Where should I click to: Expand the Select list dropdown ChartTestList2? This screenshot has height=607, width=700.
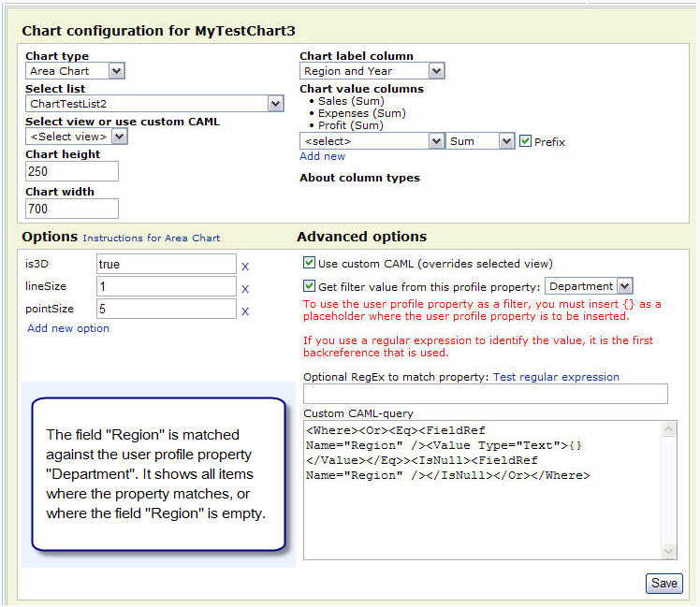pyautogui.click(x=275, y=104)
